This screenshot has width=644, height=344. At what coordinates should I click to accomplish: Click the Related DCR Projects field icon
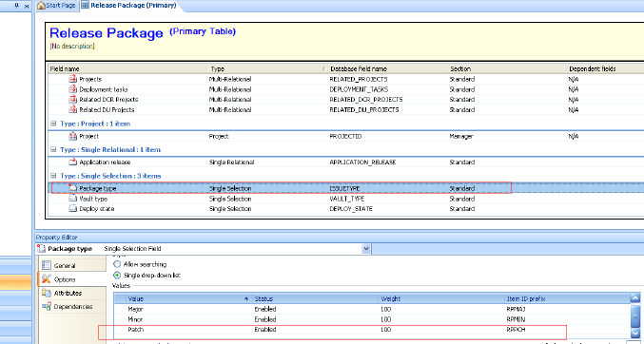72,100
